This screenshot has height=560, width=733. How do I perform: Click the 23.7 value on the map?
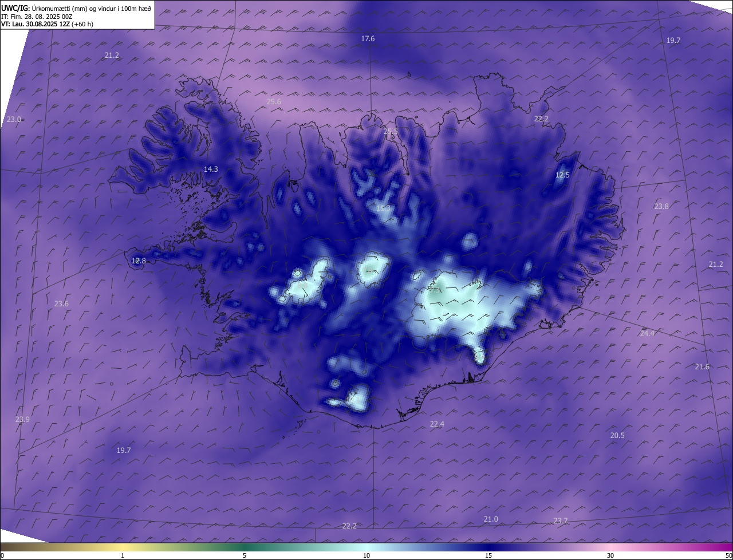[561, 520]
